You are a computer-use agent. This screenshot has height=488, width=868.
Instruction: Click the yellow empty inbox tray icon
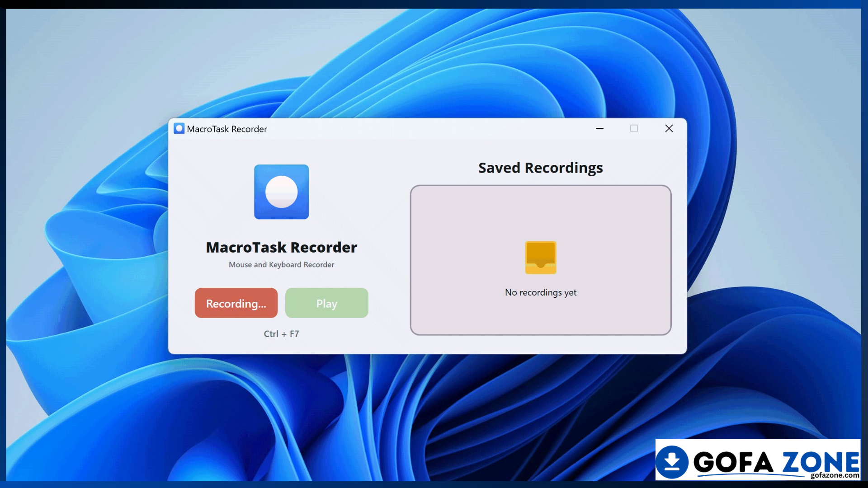click(x=541, y=258)
